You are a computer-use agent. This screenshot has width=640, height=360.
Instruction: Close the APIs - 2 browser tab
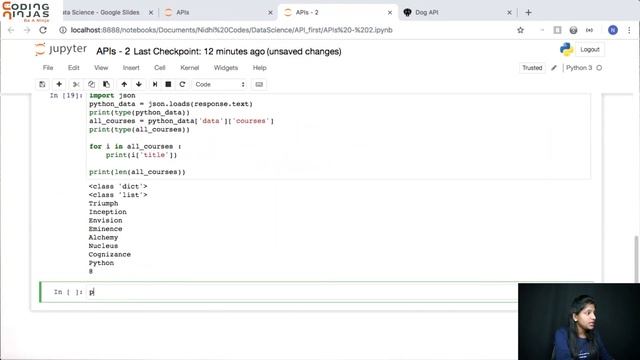389,13
